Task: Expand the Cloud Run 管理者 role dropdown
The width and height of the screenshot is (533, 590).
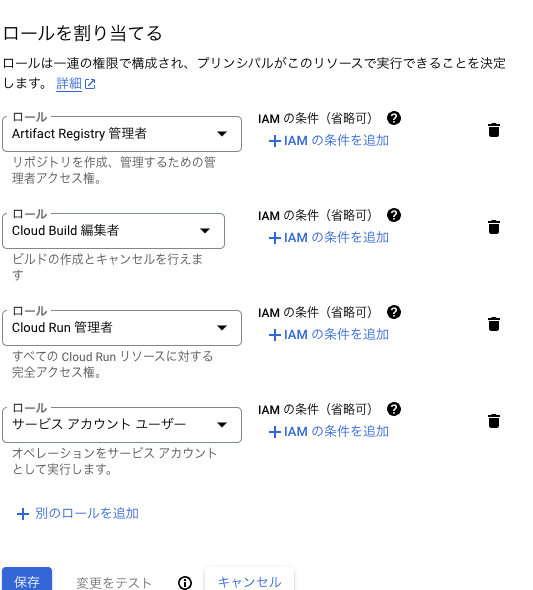Action: pos(122,328)
